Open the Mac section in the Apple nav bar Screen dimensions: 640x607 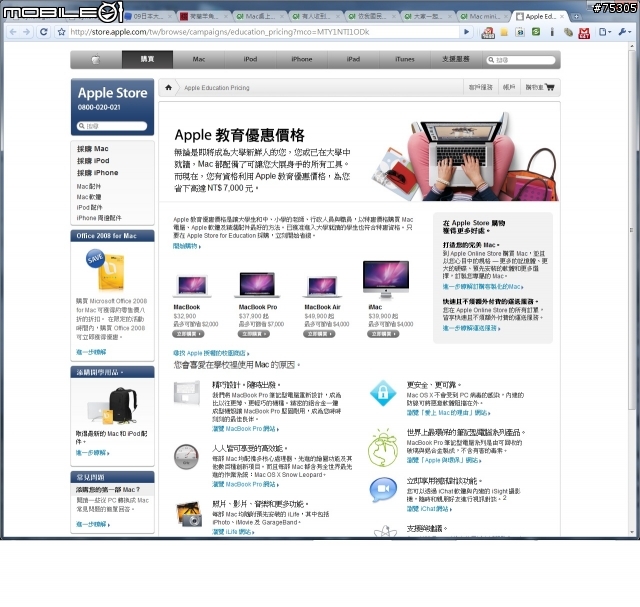pyautogui.click(x=199, y=60)
